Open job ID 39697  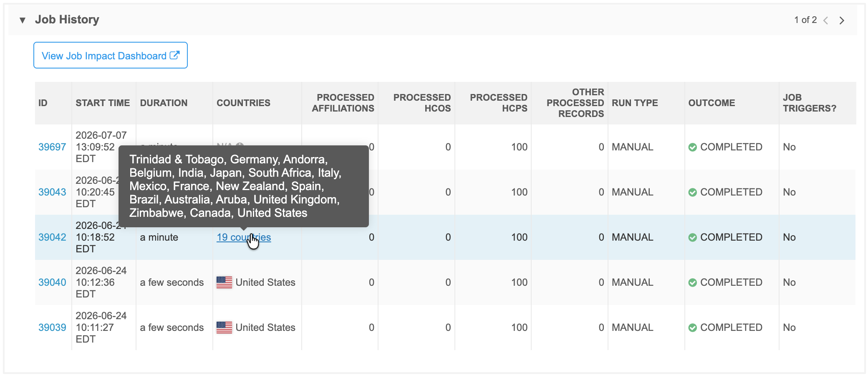[x=52, y=147]
